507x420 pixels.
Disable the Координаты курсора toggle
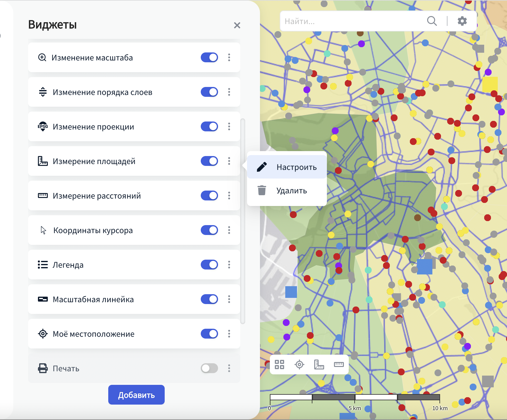pos(209,230)
